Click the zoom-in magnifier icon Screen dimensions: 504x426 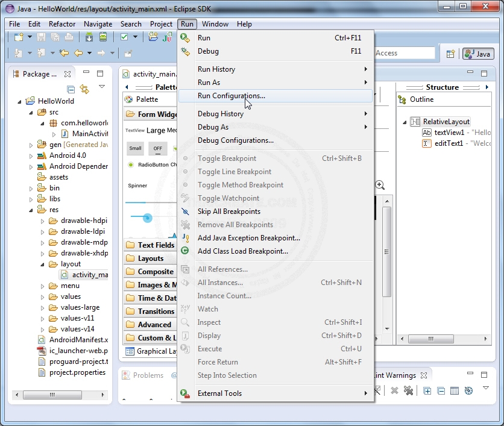point(380,185)
